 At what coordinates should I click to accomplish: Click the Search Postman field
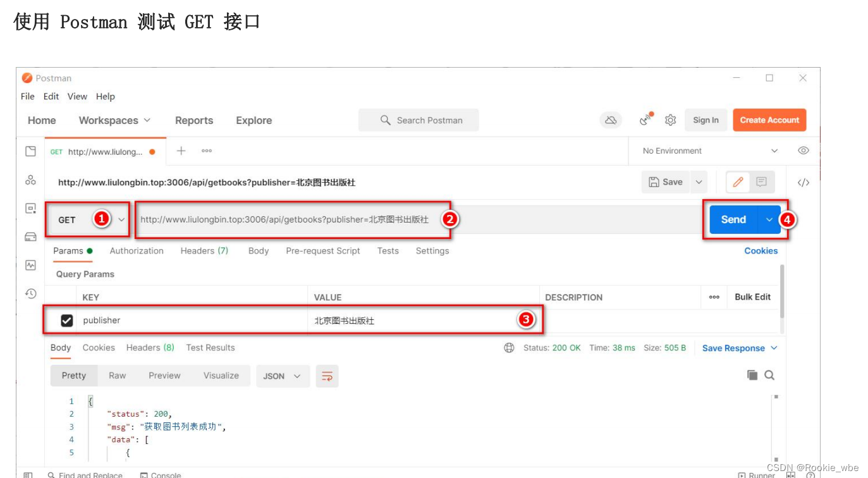[419, 120]
